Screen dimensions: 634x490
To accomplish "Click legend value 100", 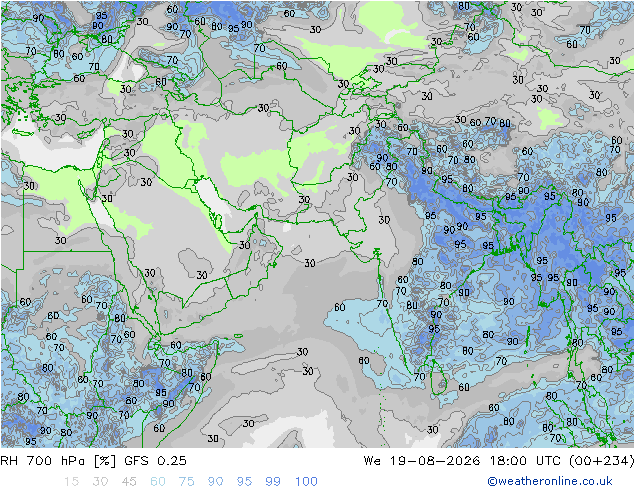I will (306, 482).
